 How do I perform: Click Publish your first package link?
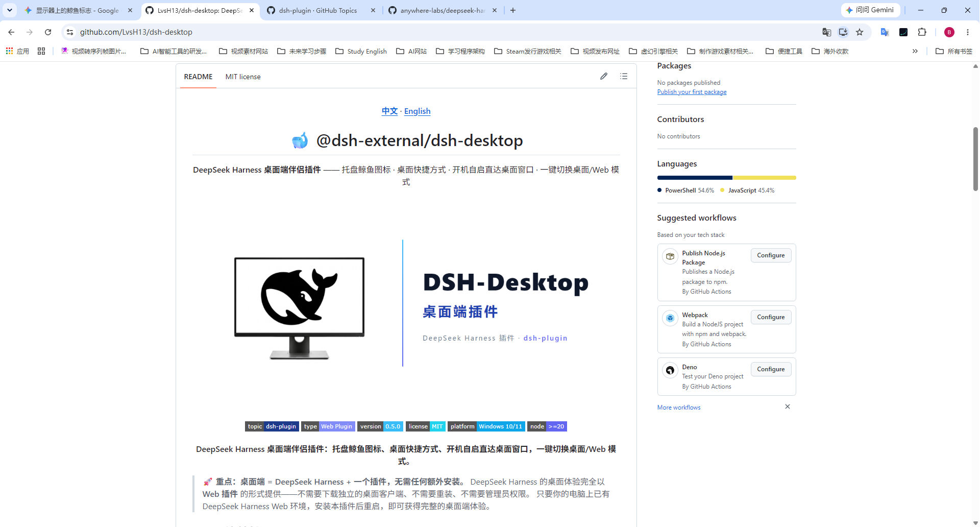pos(692,92)
